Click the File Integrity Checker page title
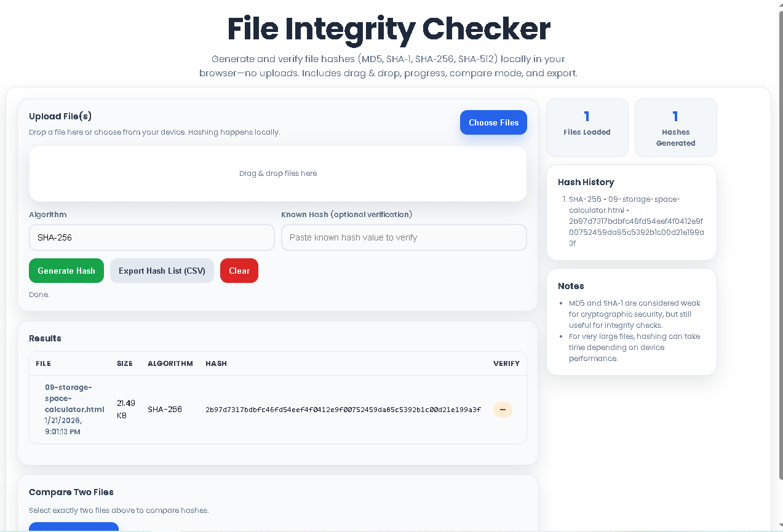The height and width of the screenshot is (532, 783). (x=389, y=29)
